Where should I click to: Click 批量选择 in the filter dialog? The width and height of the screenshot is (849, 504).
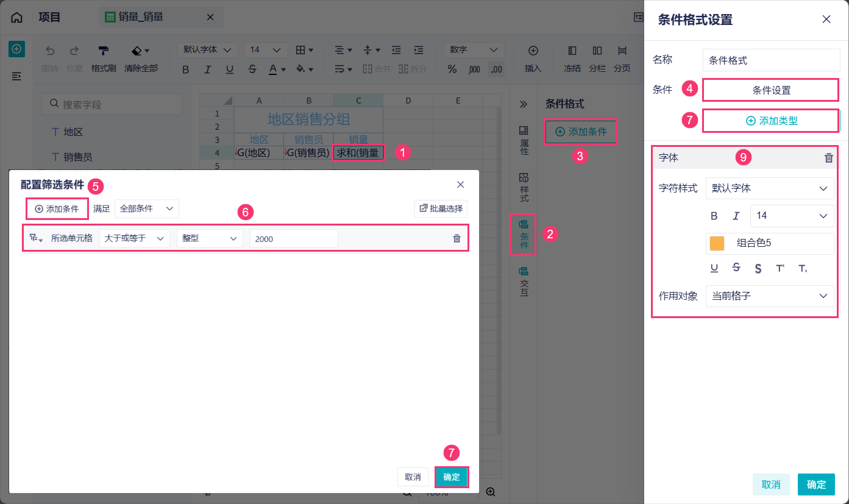click(441, 208)
